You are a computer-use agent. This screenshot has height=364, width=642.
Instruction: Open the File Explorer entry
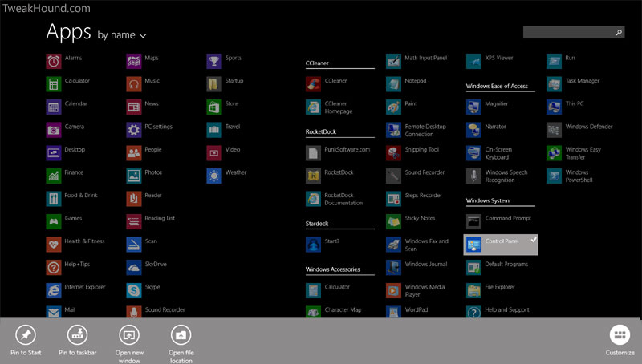(x=490, y=290)
